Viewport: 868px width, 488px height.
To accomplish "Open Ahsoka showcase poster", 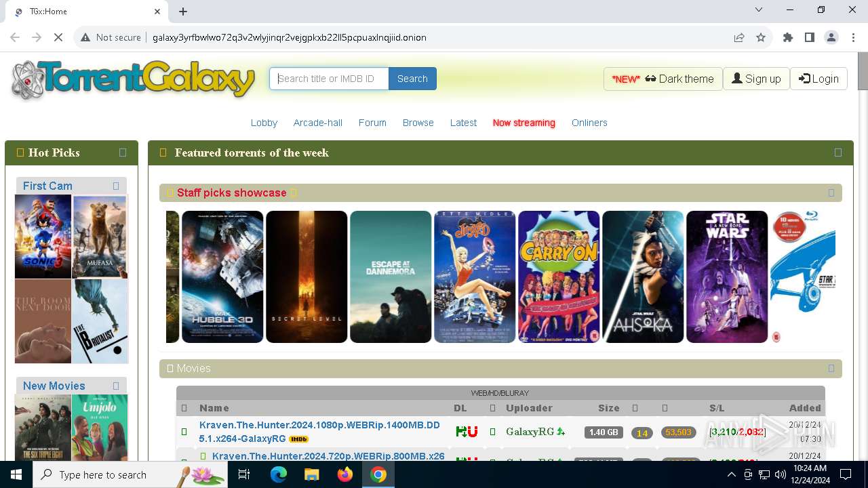I will 643,277.
